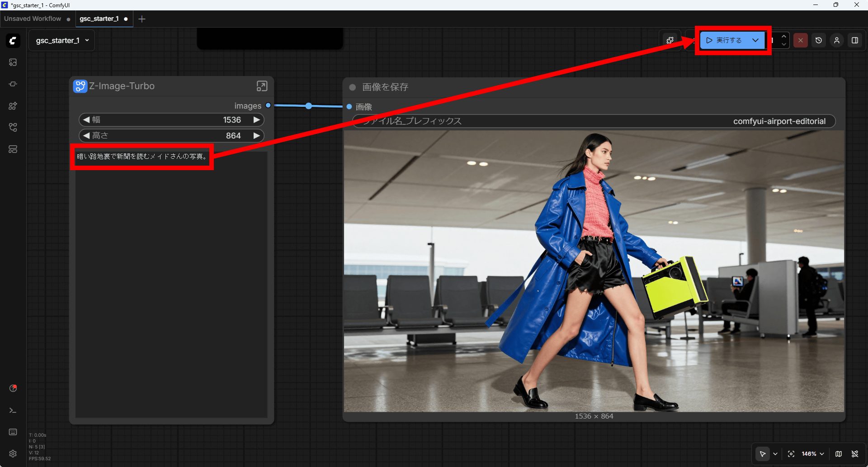The width and height of the screenshot is (868, 467).
Task: Open the 146% zoom level dropdown
Action: (813, 454)
